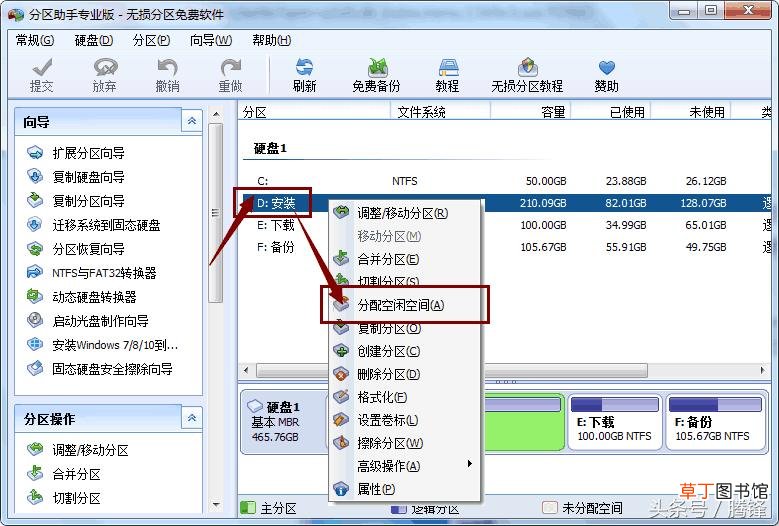Choose 格式化(F) in context menu

click(405, 397)
